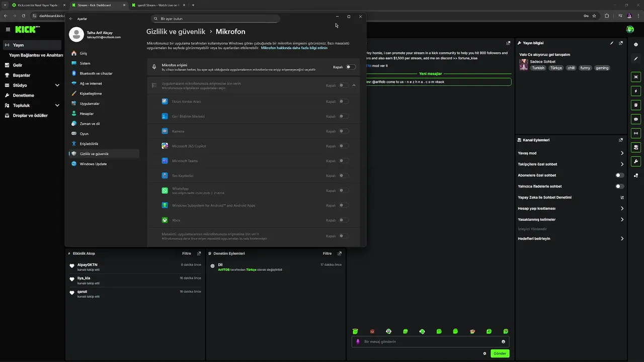This screenshot has width=644, height=362.
Task: Open Filtre in Etkinlik Akışı panel
Action: pos(186,253)
